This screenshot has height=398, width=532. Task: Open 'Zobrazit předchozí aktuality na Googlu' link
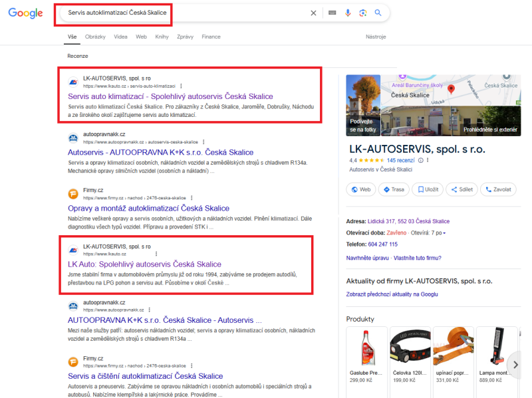392,294
